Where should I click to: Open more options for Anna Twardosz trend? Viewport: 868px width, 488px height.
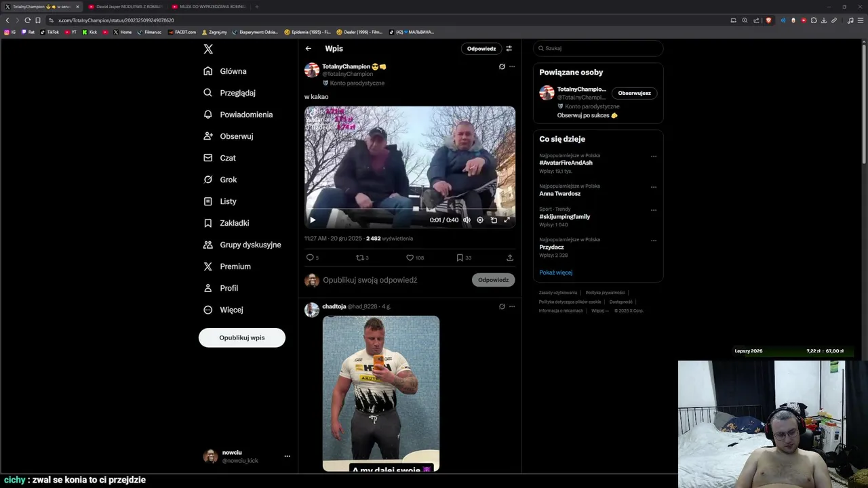pyautogui.click(x=654, y=187)
